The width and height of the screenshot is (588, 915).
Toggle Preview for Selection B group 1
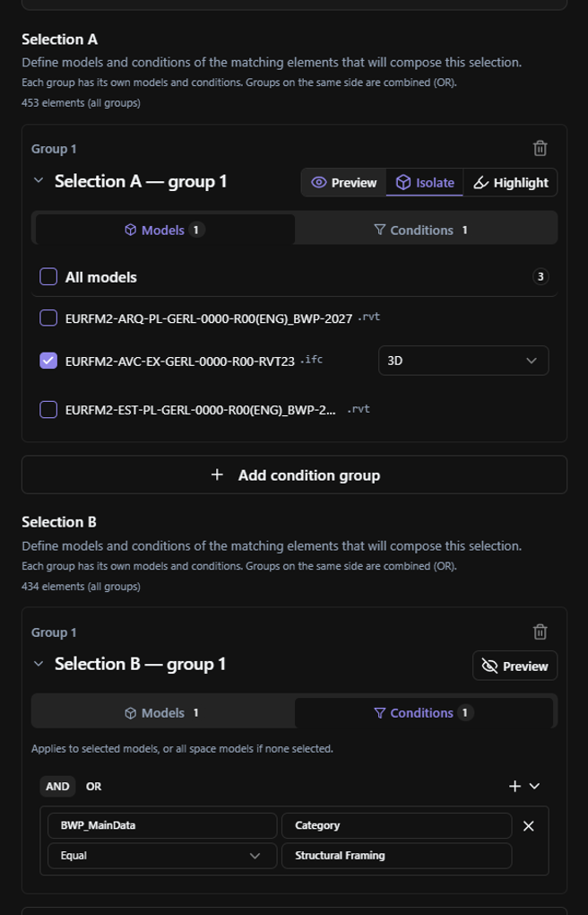(x=514, y=666)
